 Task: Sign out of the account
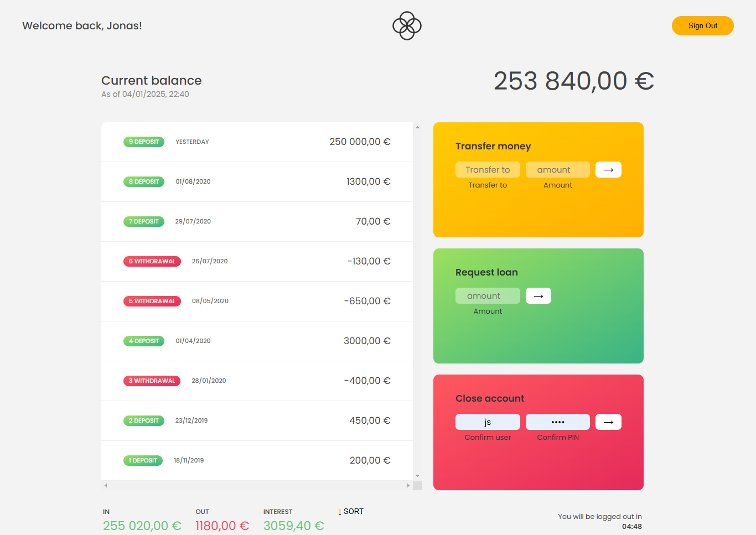click(703, 25)
